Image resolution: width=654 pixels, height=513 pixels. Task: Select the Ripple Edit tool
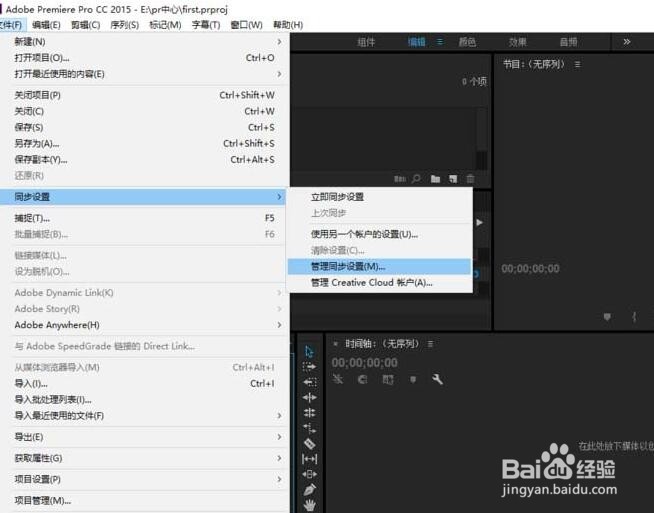point(309,397)
